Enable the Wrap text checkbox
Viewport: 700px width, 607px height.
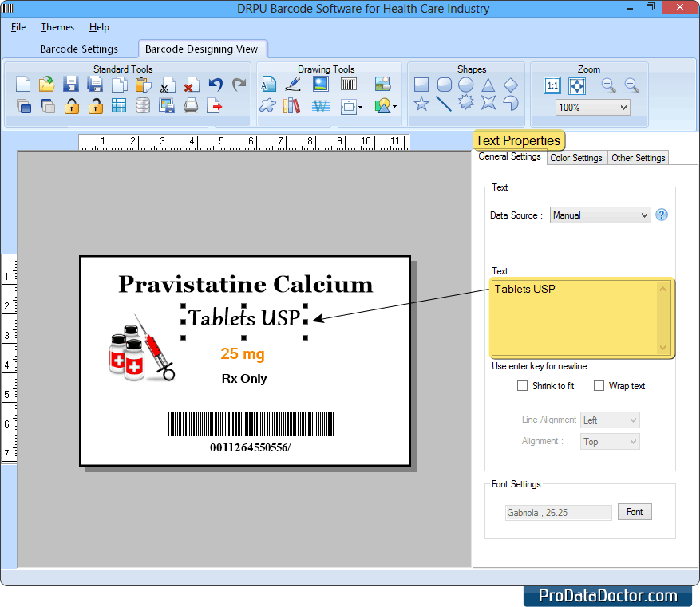[x=599, y=386]
